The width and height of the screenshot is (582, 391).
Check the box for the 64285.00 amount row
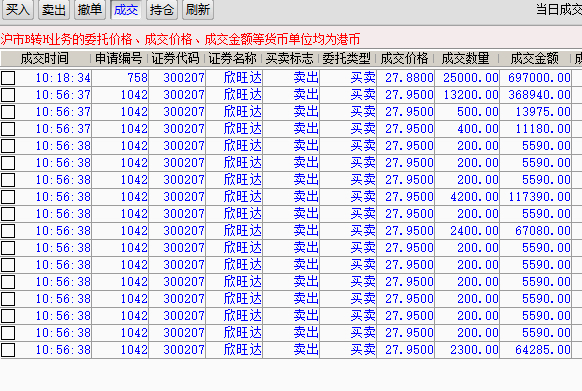coord(8,350)
